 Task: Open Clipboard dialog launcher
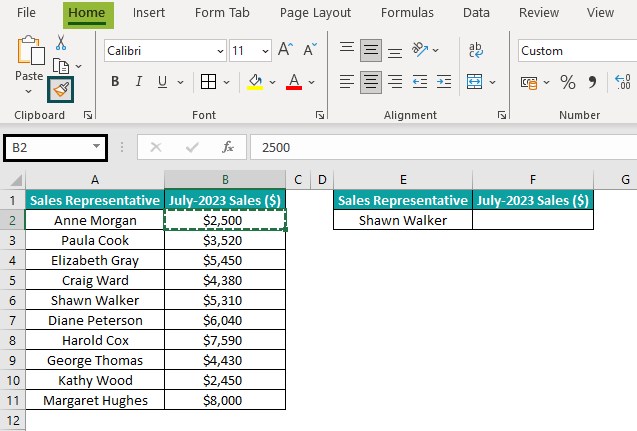click(88, 115)
